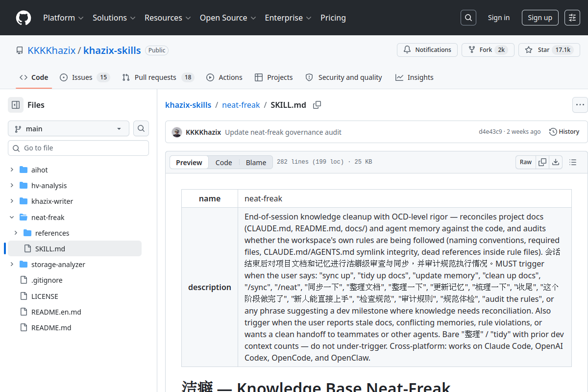Viewport: 588px width, 392px height.
Task: Open the main branch selector dropdown
Action: point(69,128)
